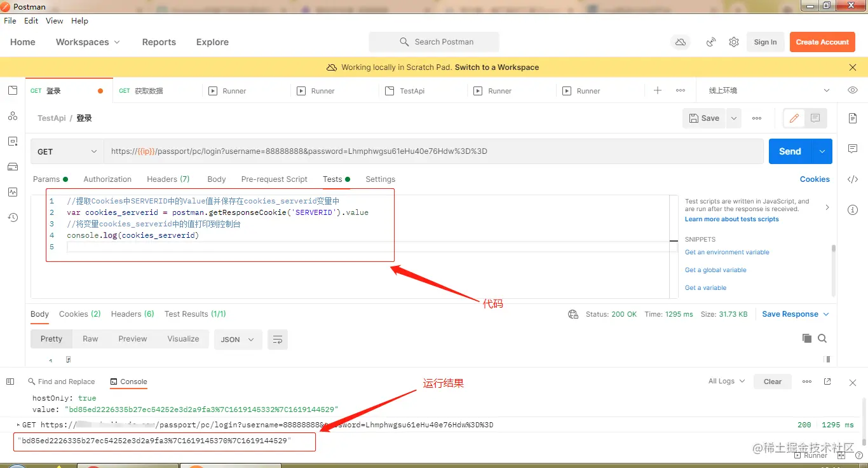
Task: Open the tab bar more options menu
Action: 681,90
